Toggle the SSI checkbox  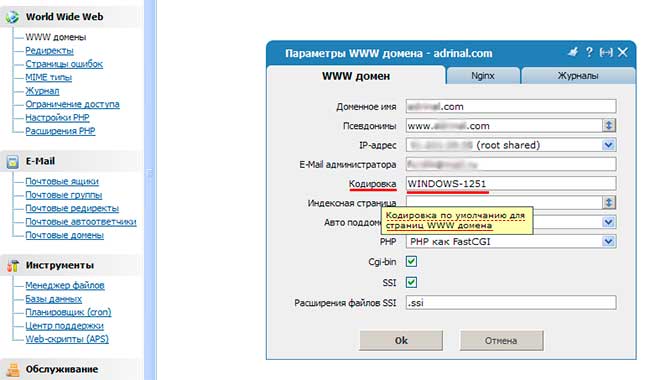pos(411,282)
